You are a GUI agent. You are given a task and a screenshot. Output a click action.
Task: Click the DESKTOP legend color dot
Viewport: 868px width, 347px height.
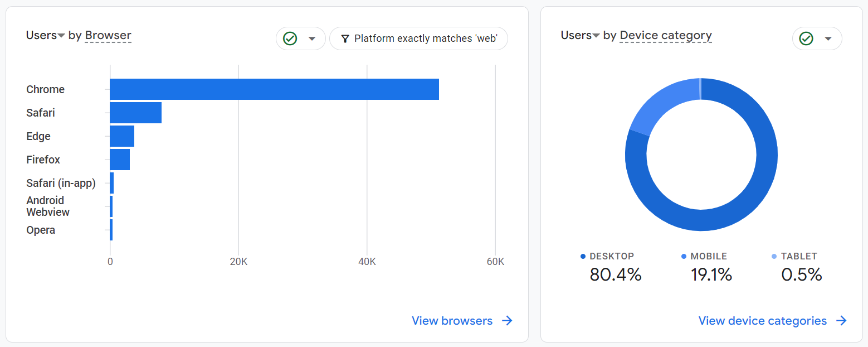(583, 257)
